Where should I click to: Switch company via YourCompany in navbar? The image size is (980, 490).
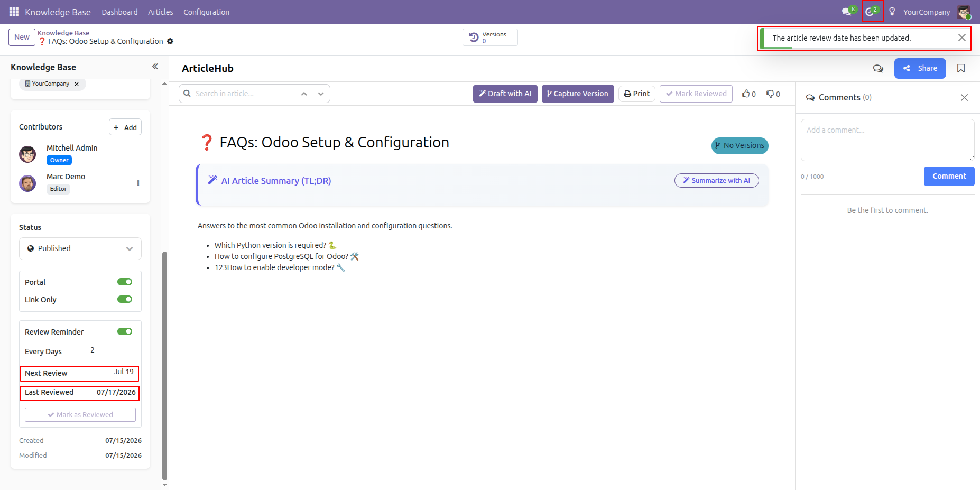[927, 12]
